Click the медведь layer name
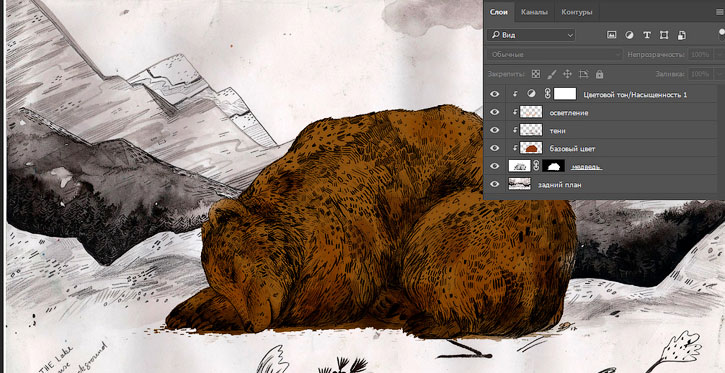 point(586,166)
